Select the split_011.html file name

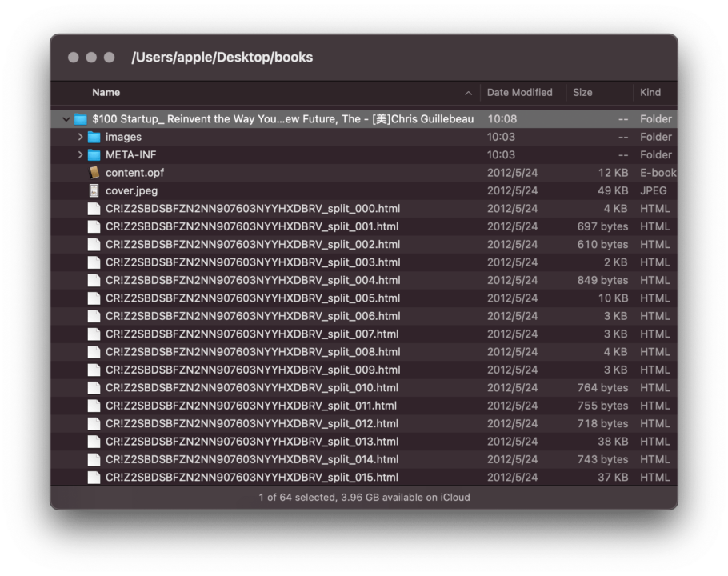pos(251,406)
